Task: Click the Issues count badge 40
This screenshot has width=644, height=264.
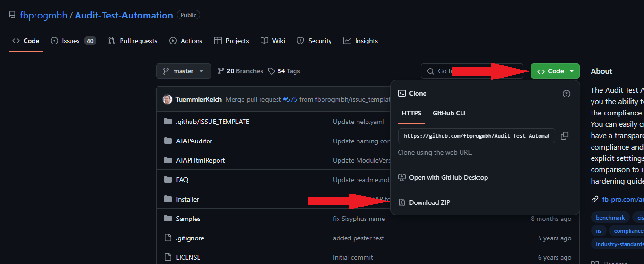Action: pyautogui.click(x=90, y=41)
